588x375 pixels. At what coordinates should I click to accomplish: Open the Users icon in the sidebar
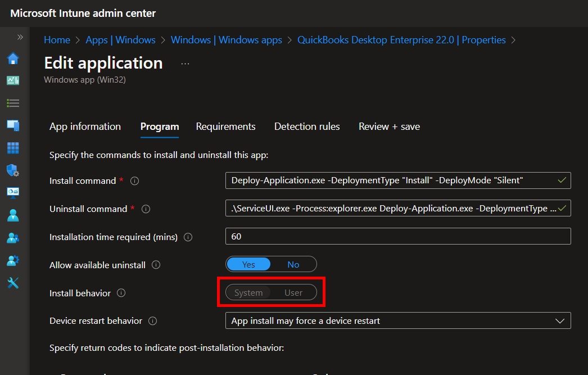pos(13,215)
